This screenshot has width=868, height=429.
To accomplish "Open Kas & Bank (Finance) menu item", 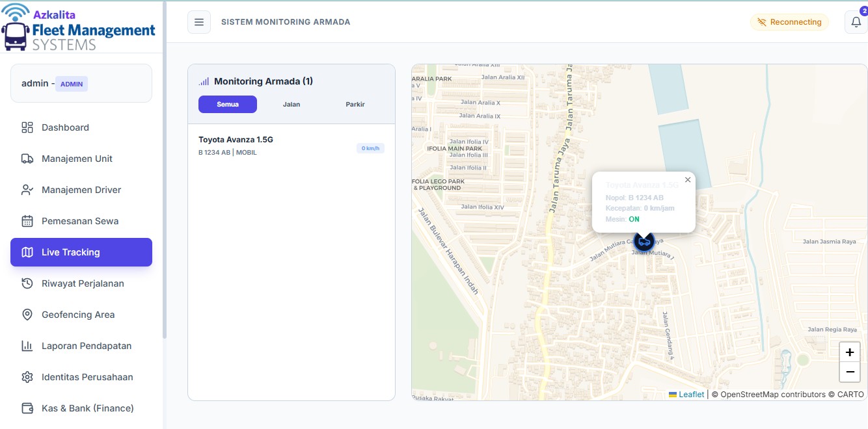I will pos(81,408).
